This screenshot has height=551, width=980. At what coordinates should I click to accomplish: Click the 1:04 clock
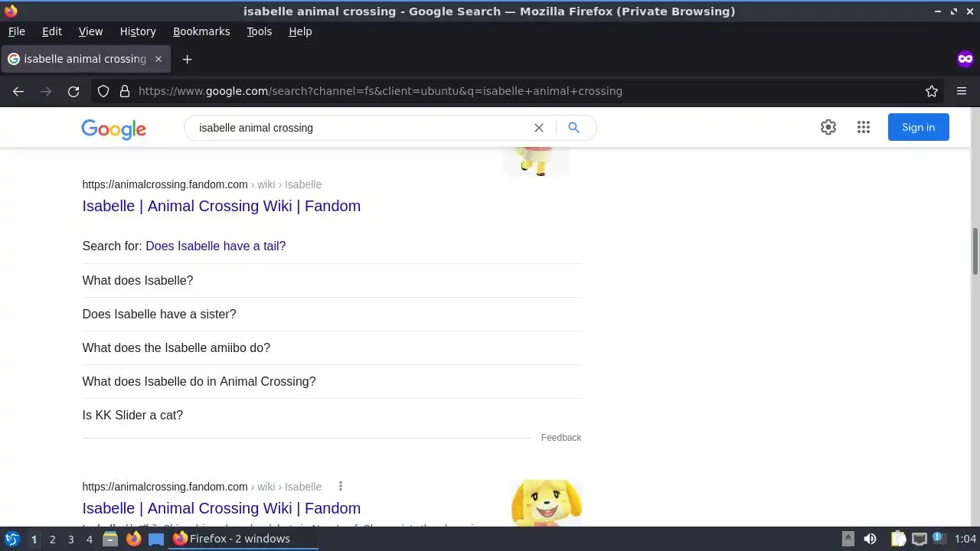[965, 539]
